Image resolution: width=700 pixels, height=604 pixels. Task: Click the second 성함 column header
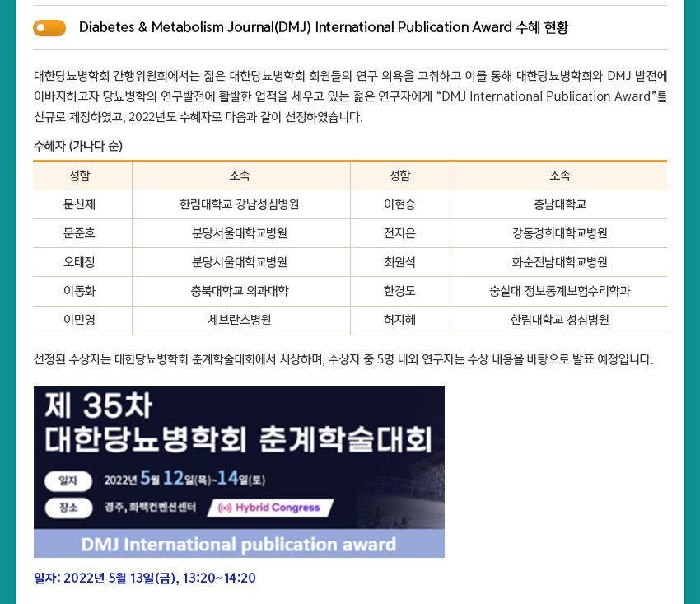(399, 176)
